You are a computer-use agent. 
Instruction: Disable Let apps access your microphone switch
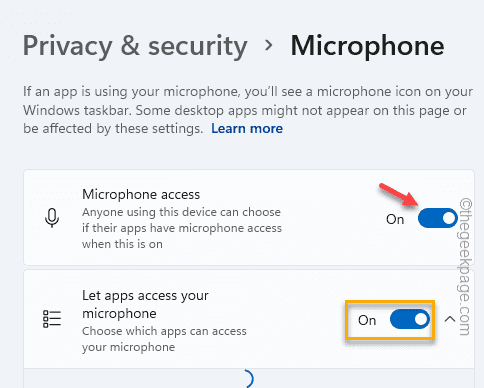tap(410, 319)
